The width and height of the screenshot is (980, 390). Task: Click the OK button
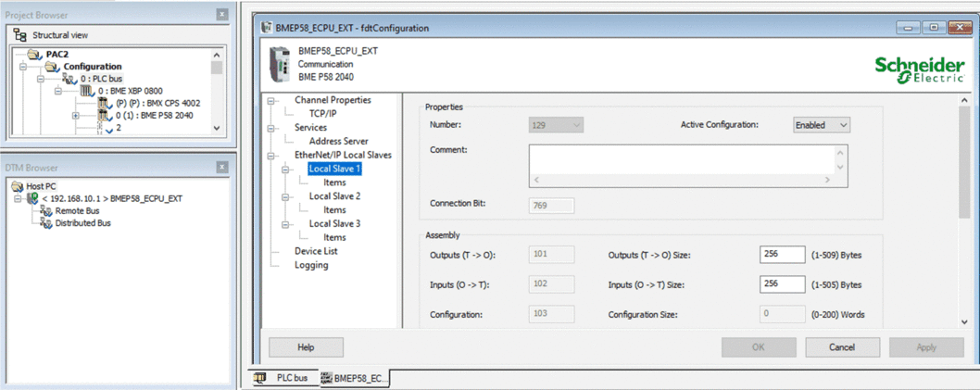(x=758, y=347)
